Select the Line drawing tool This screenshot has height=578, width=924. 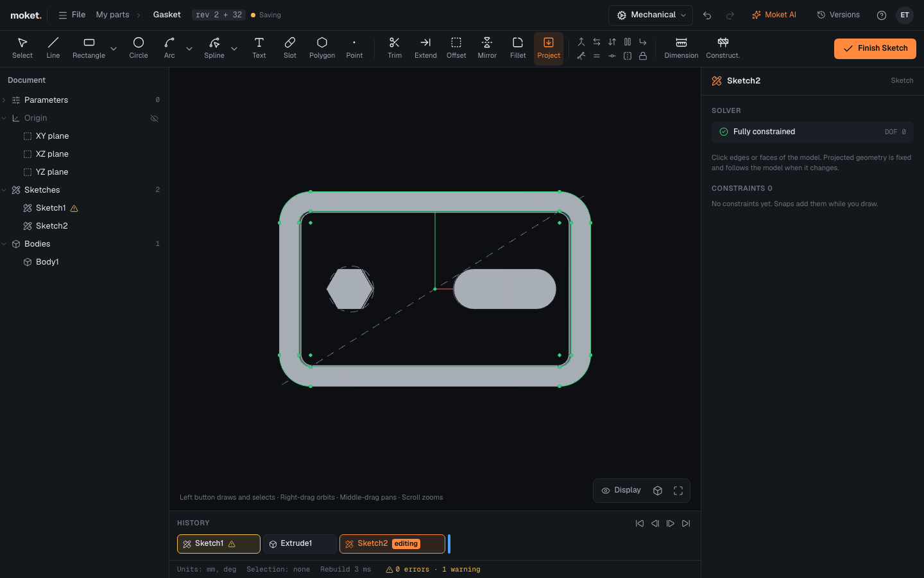[53, 48]
